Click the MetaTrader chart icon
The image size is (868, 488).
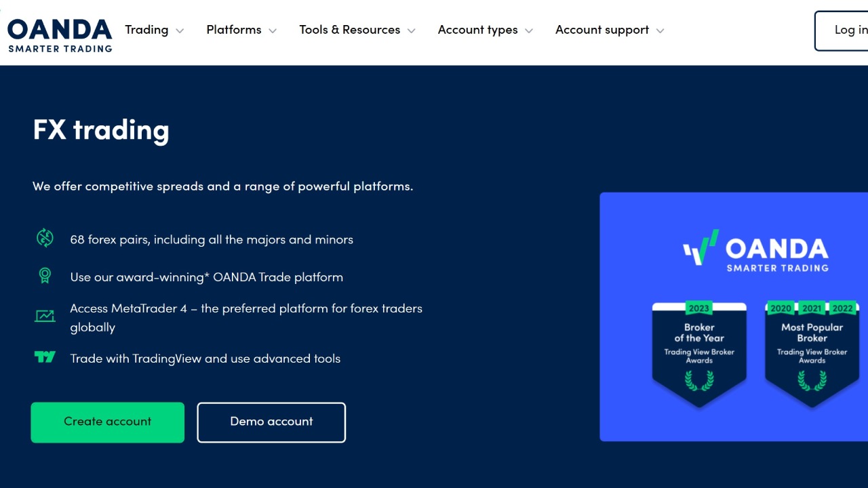[45, 316]
